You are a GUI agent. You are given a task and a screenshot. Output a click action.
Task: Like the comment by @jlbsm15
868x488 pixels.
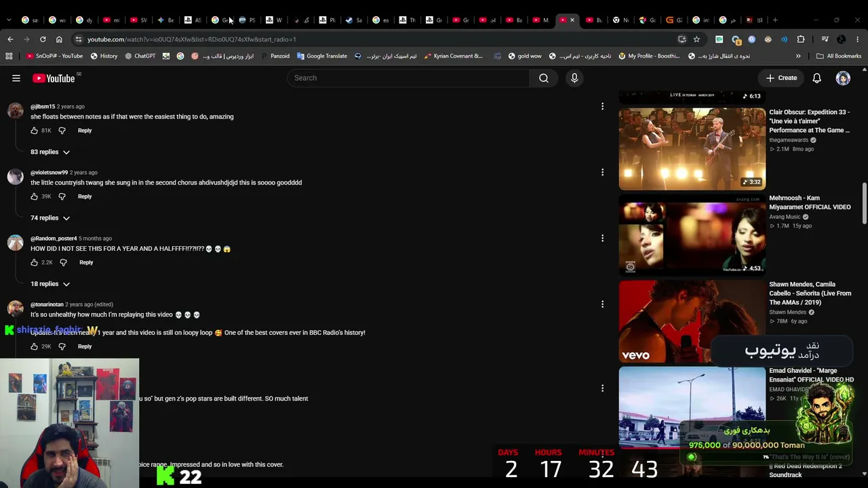(35, 130)
